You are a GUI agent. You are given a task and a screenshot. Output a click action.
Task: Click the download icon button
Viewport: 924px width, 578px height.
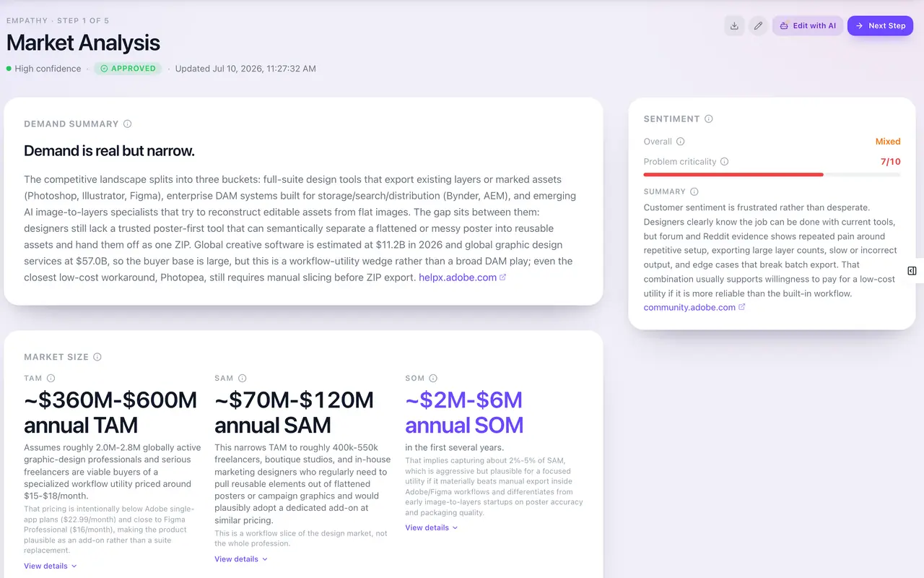[734, 26]
